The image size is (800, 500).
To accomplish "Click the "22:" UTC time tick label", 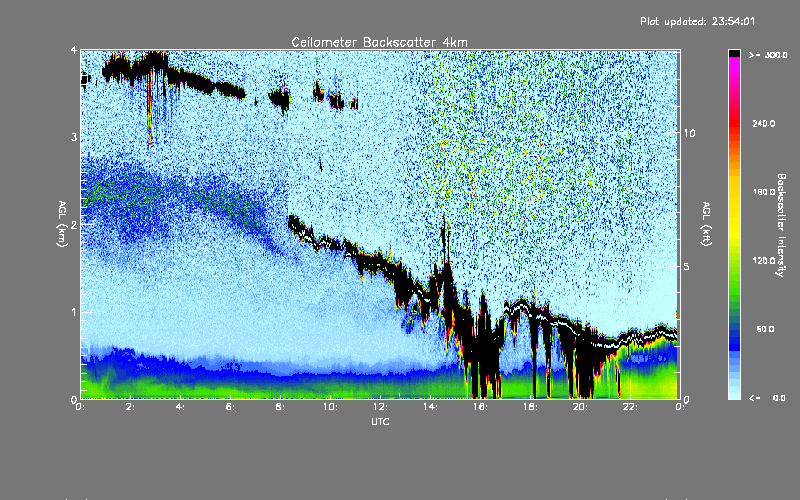I will (x=630, y=407).
